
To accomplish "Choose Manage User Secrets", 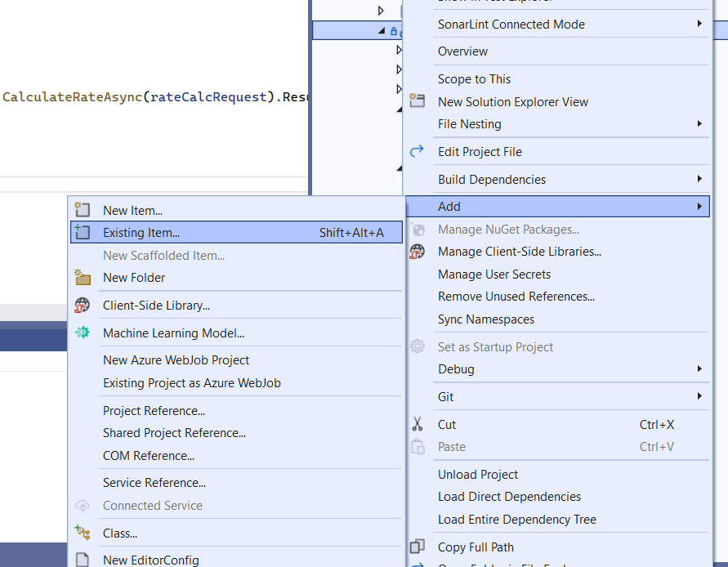I will coord(558,274).
